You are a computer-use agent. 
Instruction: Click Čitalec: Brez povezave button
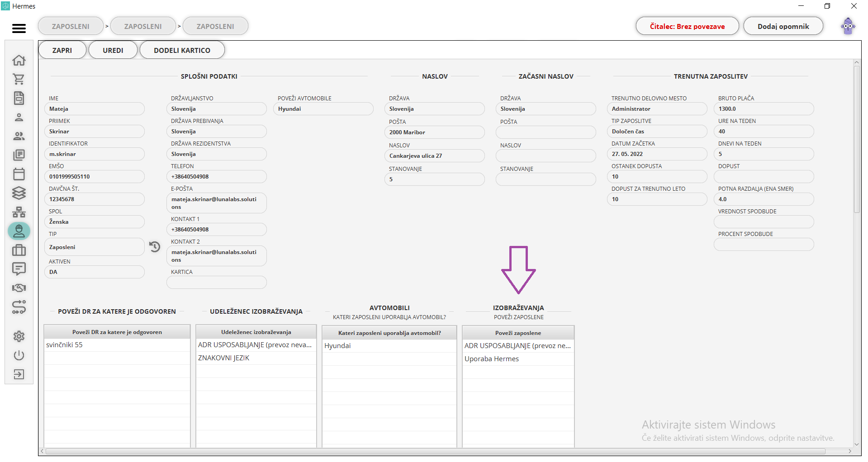pyautogui.click(x=687, y=26)
